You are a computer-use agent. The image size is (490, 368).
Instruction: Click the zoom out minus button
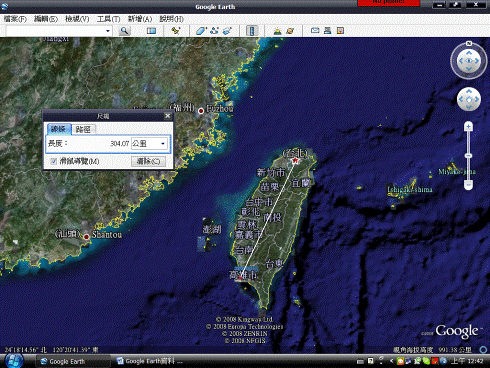[x=468, y=184]
